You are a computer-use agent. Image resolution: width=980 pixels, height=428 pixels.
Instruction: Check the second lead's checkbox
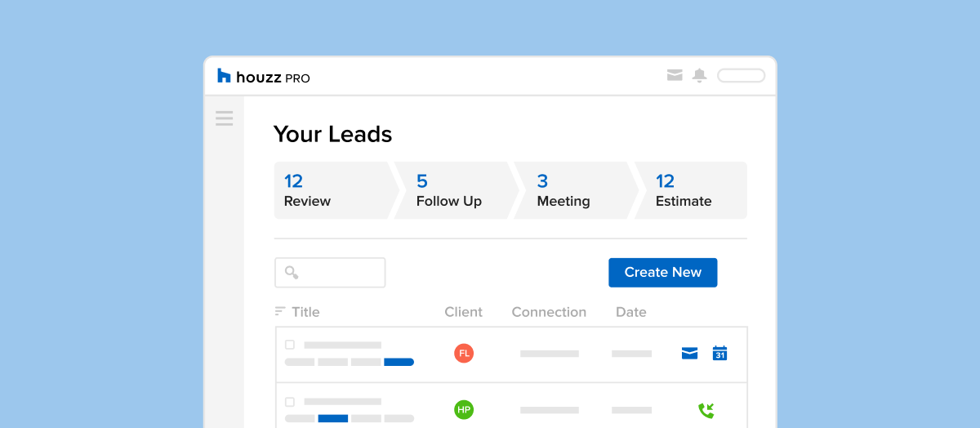(x=290, y=402)
